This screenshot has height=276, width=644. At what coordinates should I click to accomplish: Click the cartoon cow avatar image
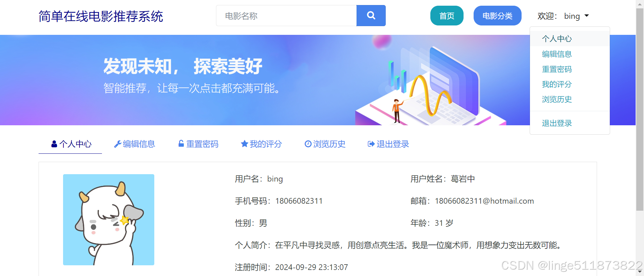(109, 220)
